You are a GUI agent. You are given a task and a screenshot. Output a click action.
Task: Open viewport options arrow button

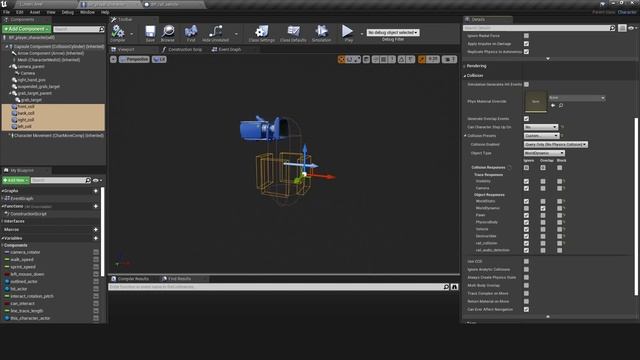pyautogui.click(x=113, y=59)
